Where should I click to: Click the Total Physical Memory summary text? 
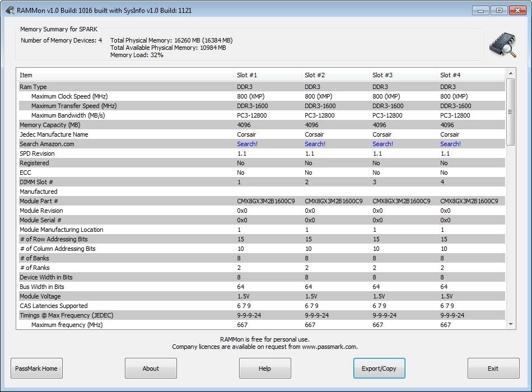(x=171, y=40)
